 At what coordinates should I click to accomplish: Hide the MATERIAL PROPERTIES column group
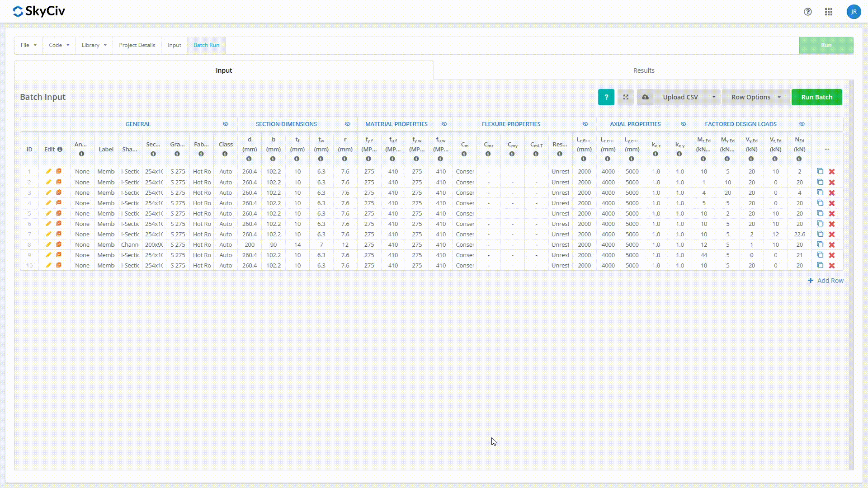[444, 124]
